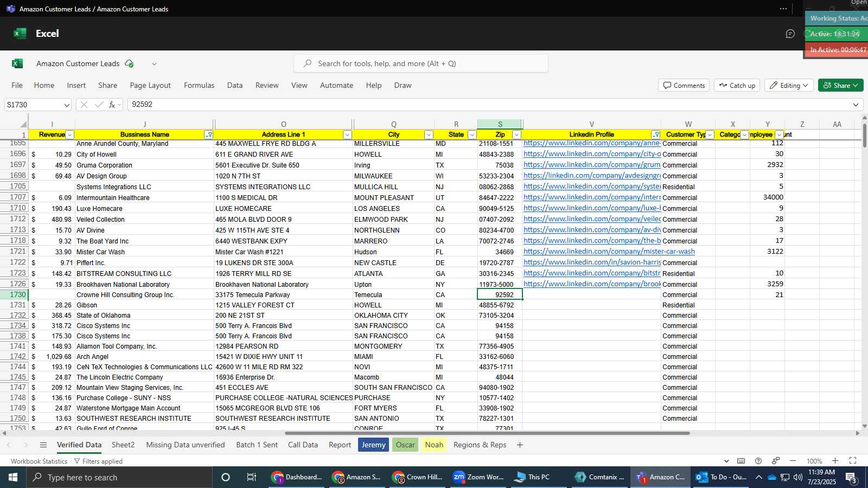The height and width of the screenshot is (488, 868).
Task: Open the Revenue column filter dropdown
Action: [69, 134]
